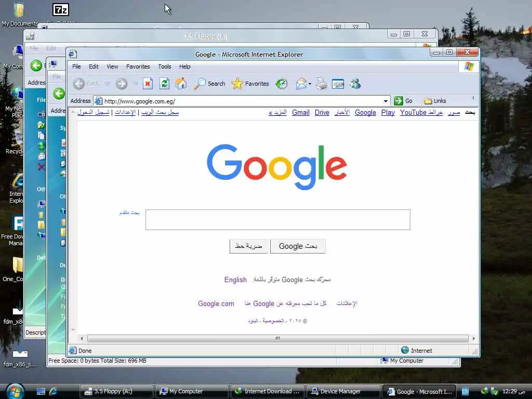Click the 12:29 clock in the tray
The width and height of the screenshot is (532, 399).
[x=514, y=391]
